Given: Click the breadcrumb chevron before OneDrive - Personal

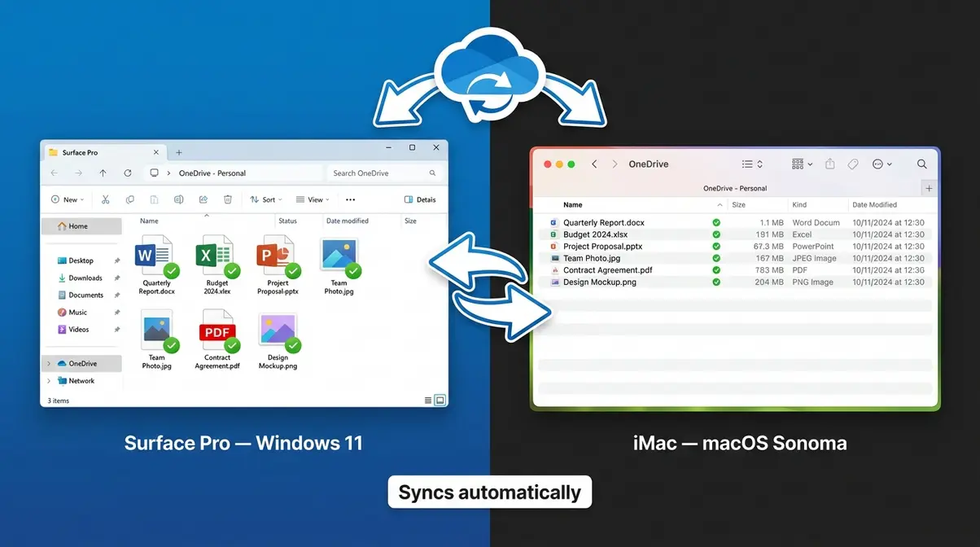Looking at the screenshot, I should (x=169, y=173).
